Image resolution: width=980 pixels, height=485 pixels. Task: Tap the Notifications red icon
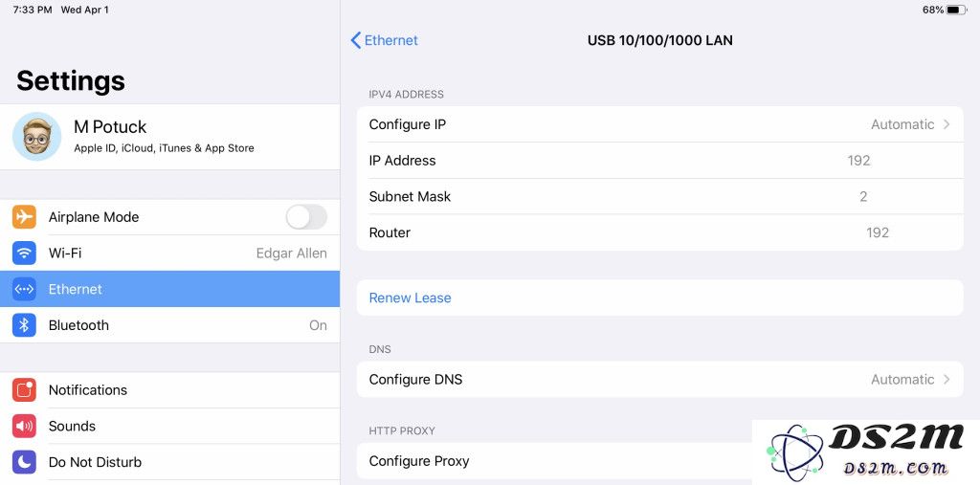tap(24, 390)
